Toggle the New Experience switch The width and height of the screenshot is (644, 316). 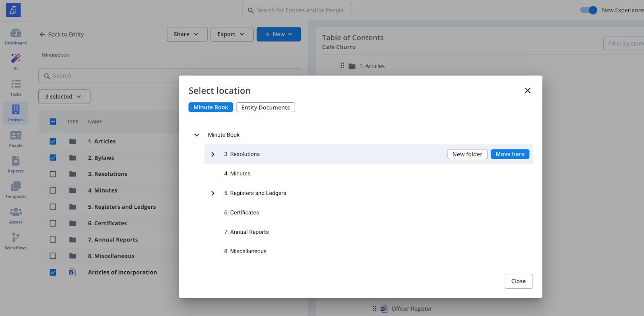click(x=588, y=10)
